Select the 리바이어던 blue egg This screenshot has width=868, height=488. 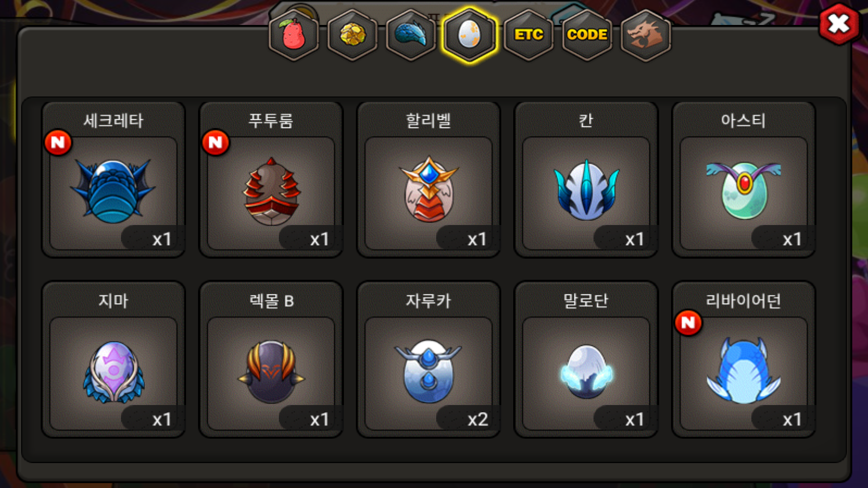tap(743, 359)
